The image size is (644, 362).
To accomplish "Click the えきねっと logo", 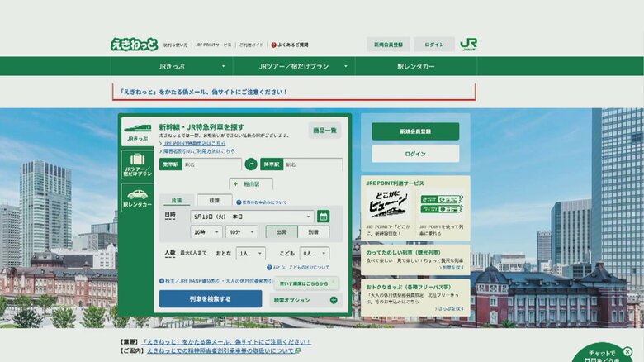I will tap(134, 44).
